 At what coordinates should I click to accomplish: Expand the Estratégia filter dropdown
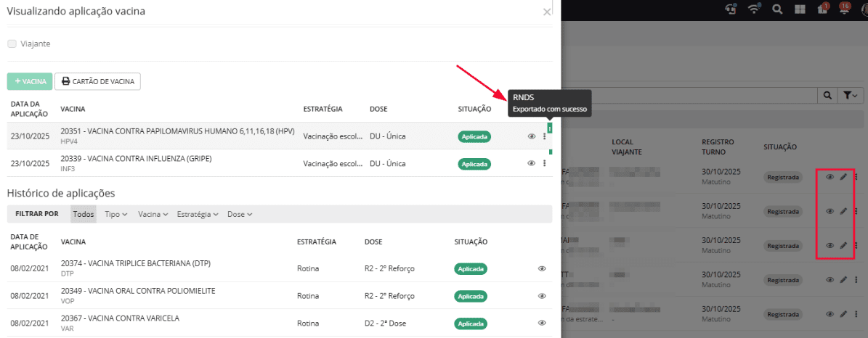coord(198,214)
